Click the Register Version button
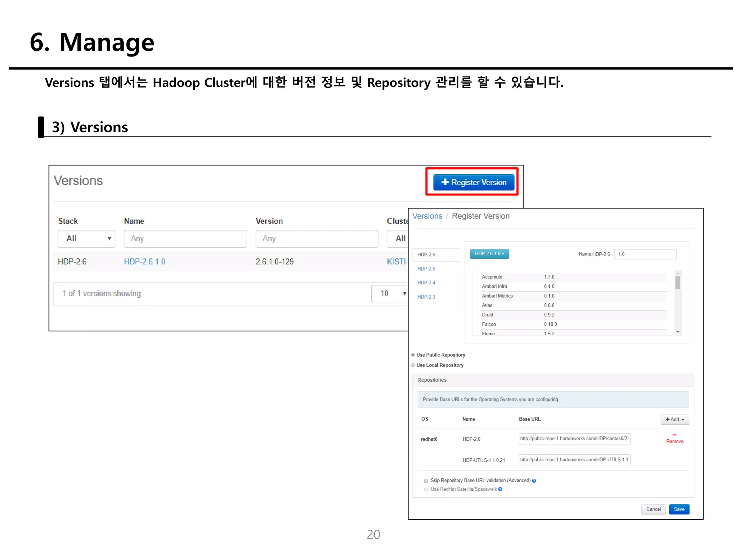Viewport: 747px width, 560px height. [x=473, y=182]
